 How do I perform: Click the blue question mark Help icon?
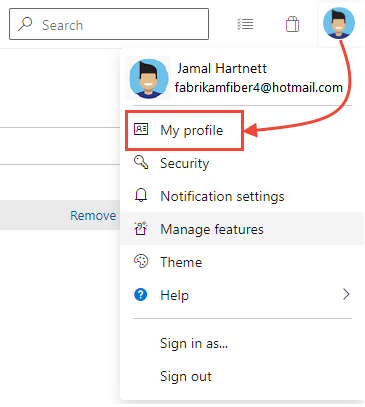141,295
